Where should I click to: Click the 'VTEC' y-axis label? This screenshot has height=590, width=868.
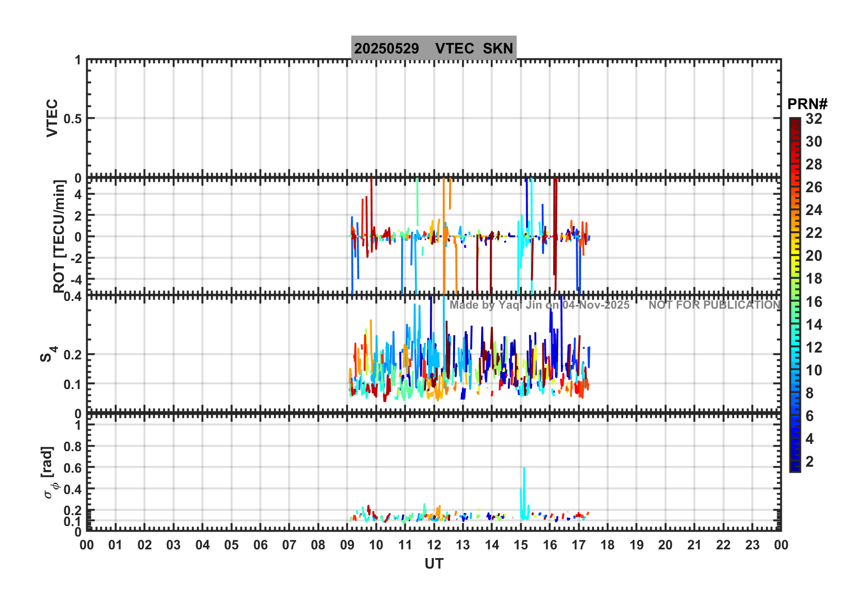pyautogui.click(x=52, y=118)
